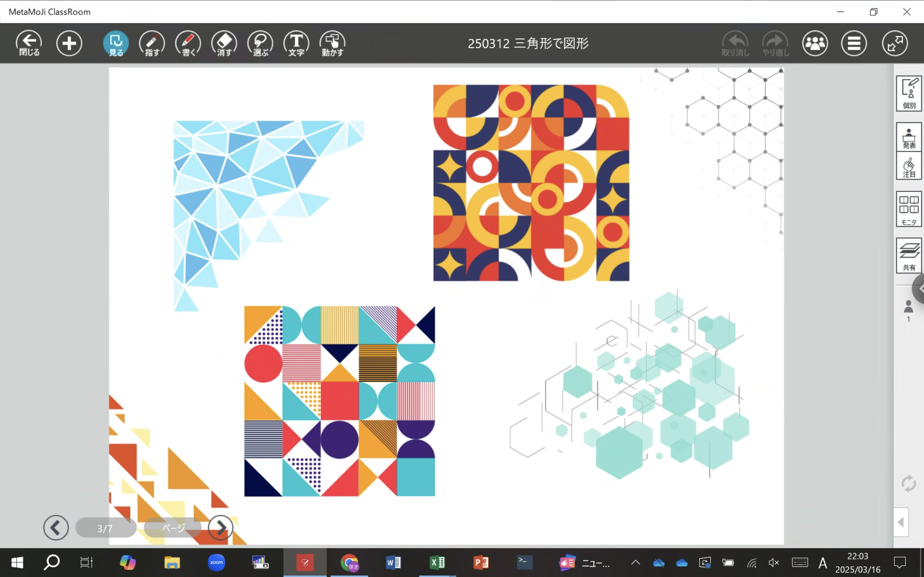The image size is (924, 577).
Task: Click the ページ page list button
Action: tap(173, 528)
